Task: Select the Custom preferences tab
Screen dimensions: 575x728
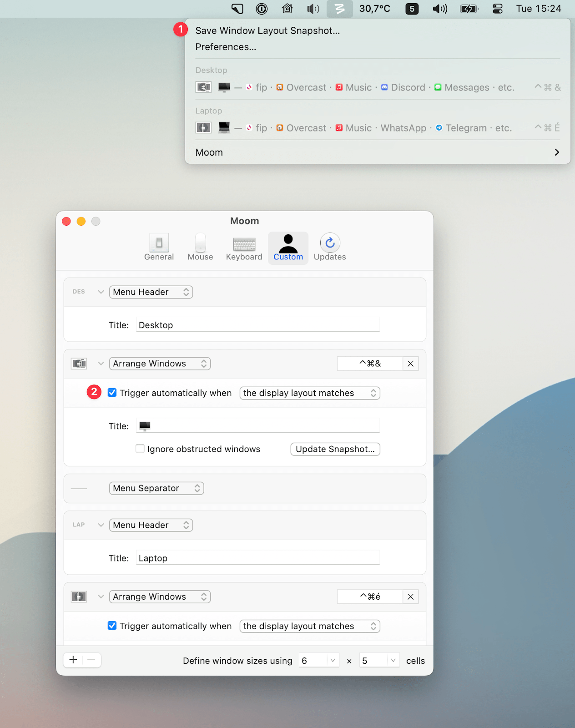Action: tap(288, 247)
